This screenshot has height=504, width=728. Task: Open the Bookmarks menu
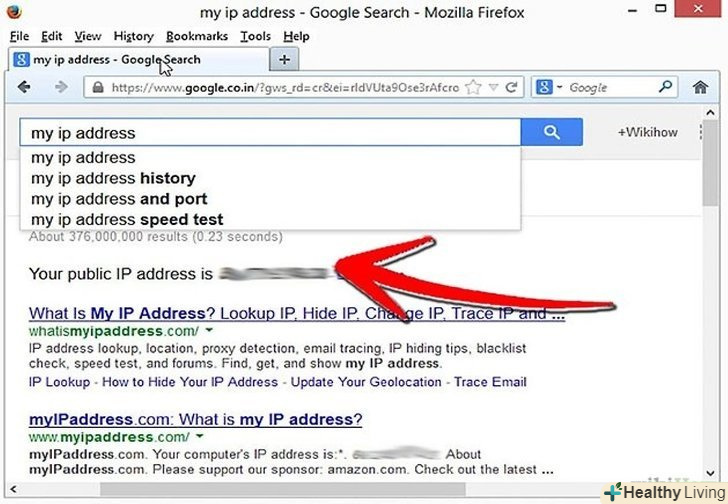tap(197, 36)
